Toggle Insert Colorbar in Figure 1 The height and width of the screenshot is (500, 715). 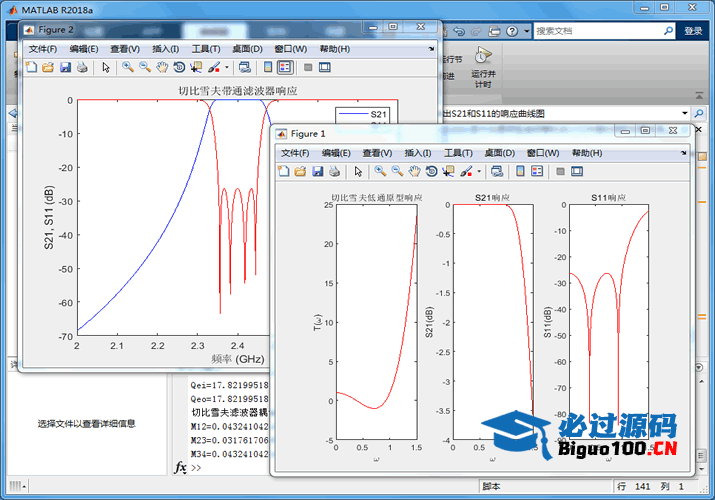tap(520, 171)
